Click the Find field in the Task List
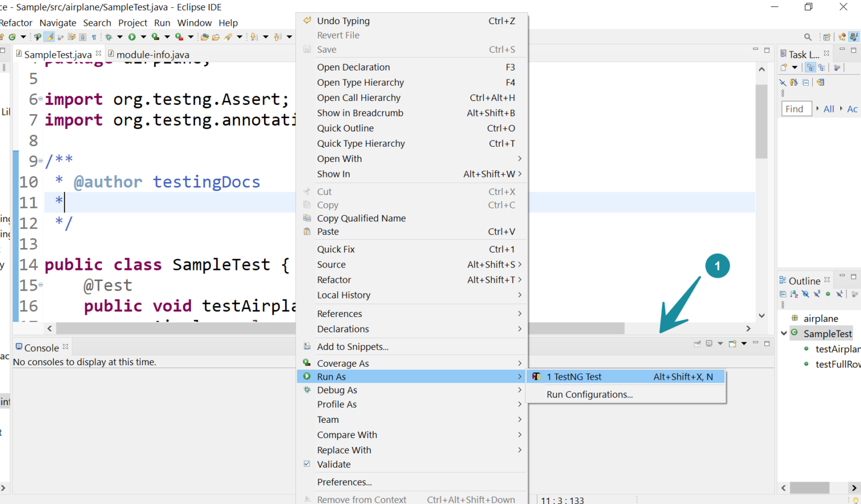Image resolution: width=861 pixels, height=504 pixels. click(796, 108)
